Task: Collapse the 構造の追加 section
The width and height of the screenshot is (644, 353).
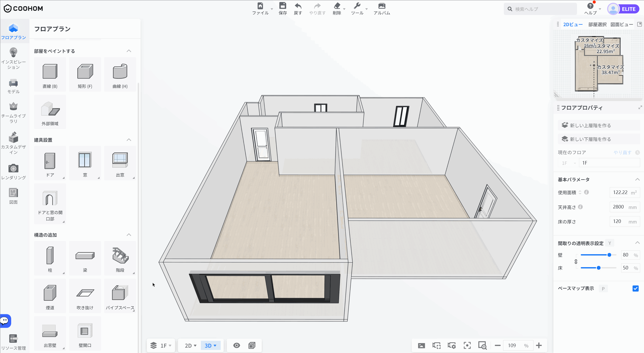Action: pyautogui.click(x=129, y=235)
